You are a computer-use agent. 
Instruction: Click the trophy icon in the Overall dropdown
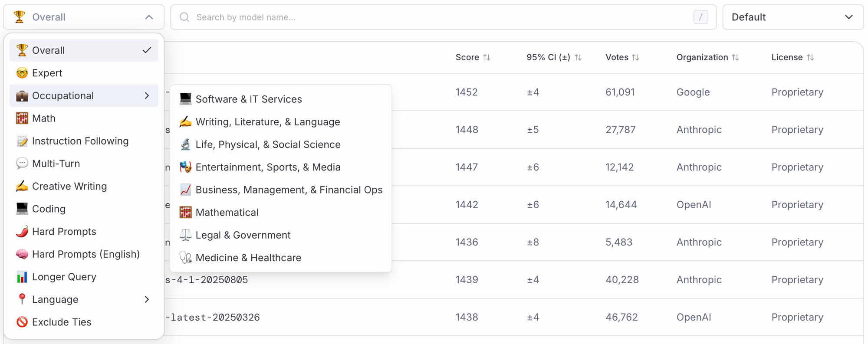click(x=19, y=17)
